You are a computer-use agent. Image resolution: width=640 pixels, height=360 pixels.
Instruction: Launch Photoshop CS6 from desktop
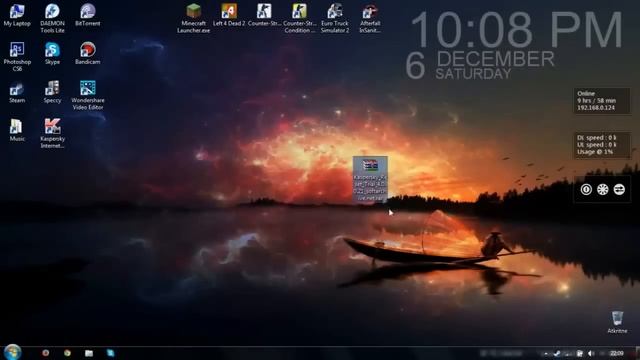[x=17, y=57]
